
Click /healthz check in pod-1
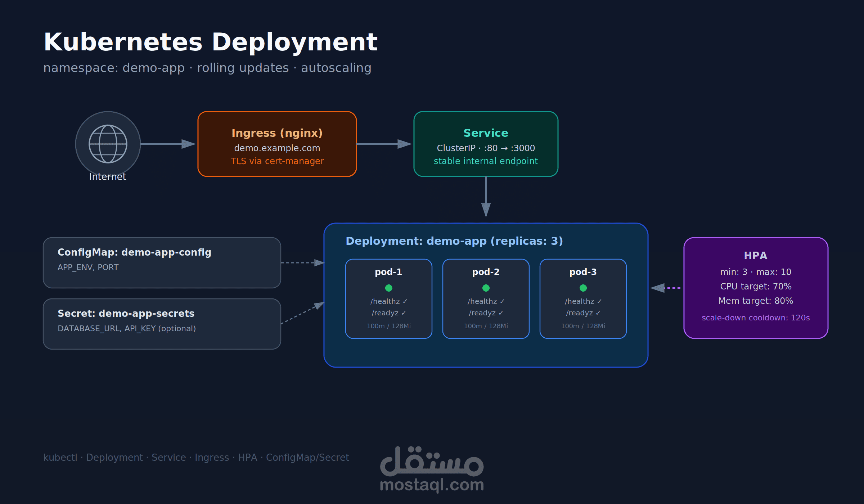(389, 301)
